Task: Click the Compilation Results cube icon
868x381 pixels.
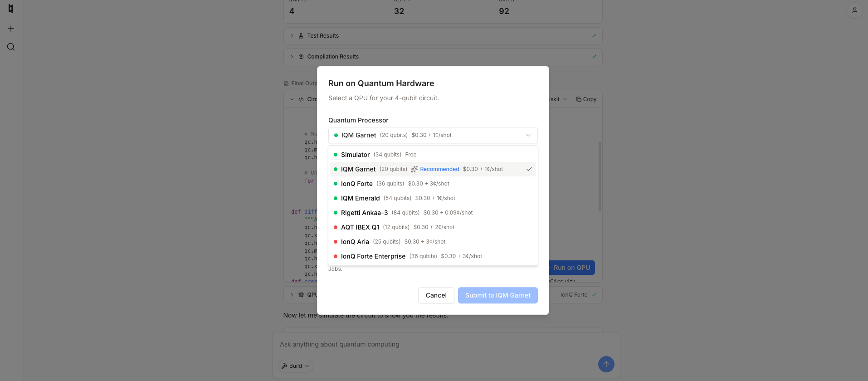Action: pos(301,57)
